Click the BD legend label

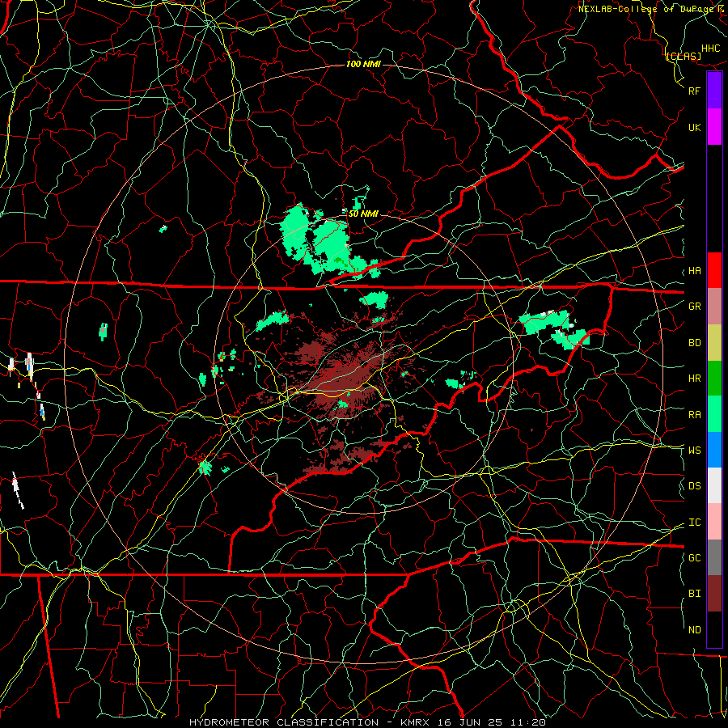click(694, 343)
